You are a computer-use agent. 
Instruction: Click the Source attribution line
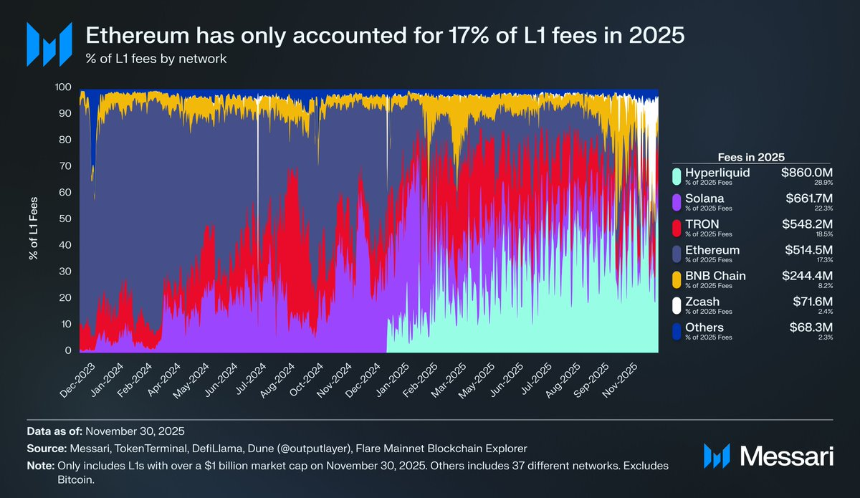[277, 449]
